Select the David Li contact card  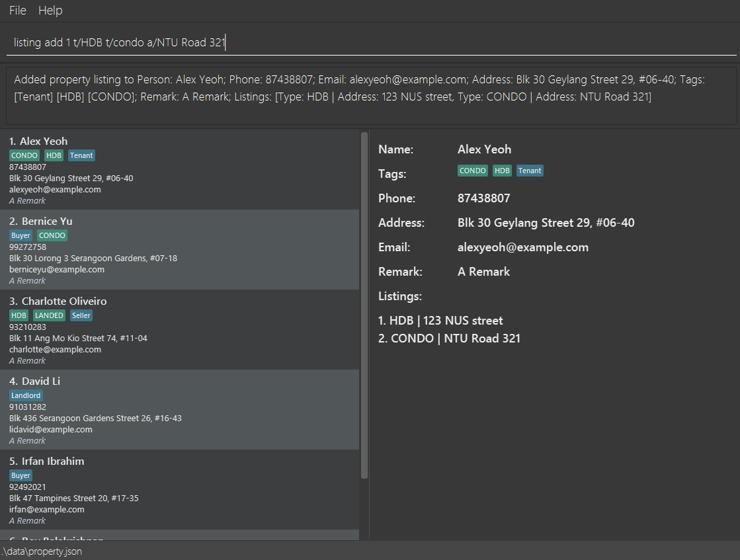(180, 410)
